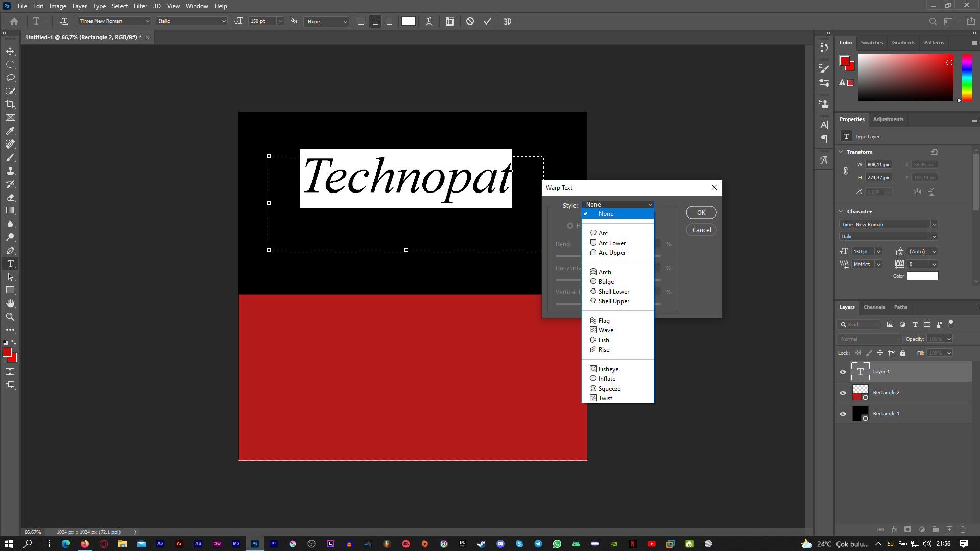
Task: Select the Crop tool
Action: pos(10,104)
